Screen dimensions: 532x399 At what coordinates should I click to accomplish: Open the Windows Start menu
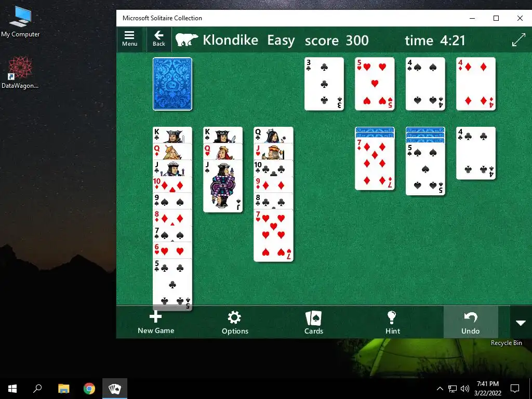[12, 389]
